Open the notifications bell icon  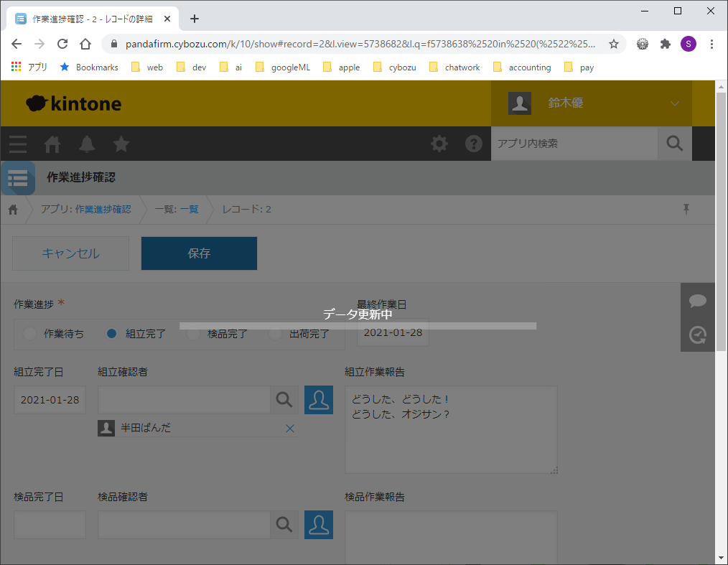click(x=87, y=144)
